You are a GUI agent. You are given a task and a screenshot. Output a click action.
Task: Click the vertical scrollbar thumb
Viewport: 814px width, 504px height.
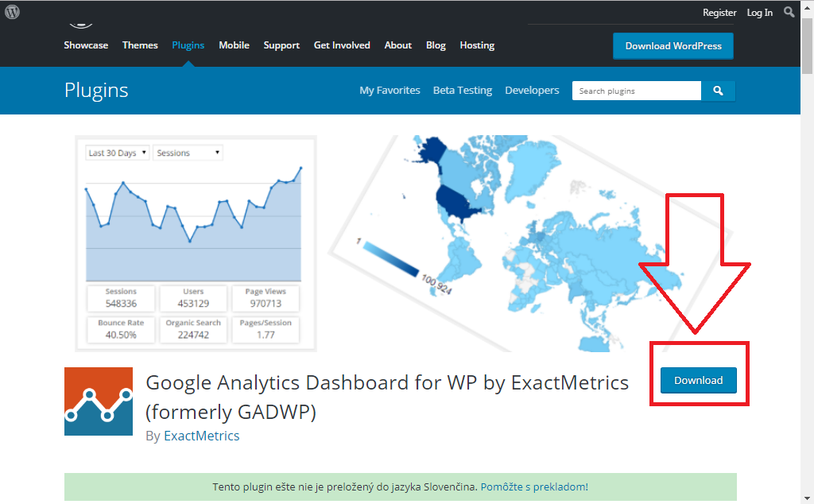tap(808, 45)
